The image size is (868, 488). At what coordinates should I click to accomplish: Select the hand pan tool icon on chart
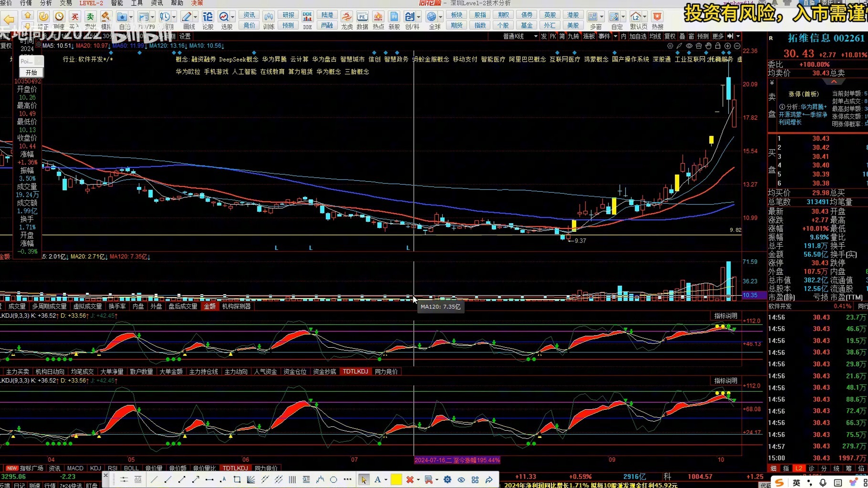[x=708, y=46]
